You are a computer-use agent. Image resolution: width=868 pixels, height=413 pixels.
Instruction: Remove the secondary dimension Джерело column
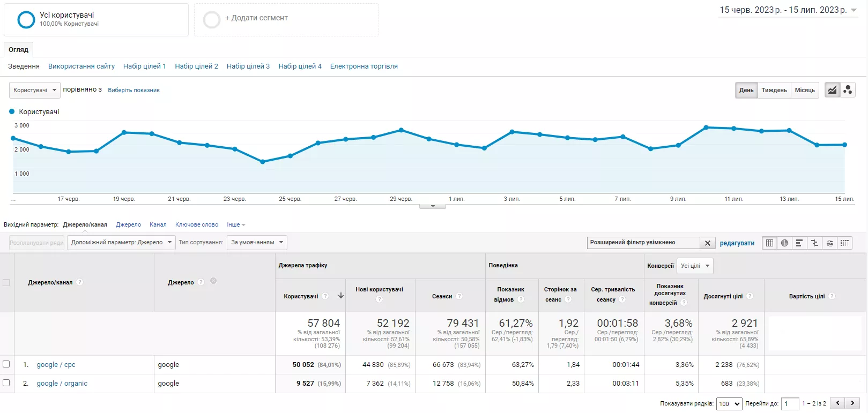[x=213, y=281]
